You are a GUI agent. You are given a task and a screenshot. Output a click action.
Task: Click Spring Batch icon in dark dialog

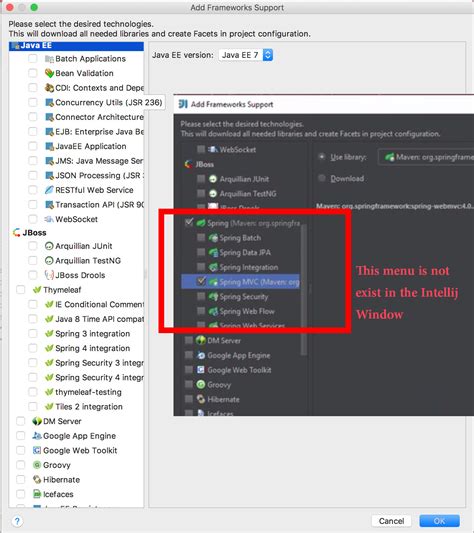(213, 238)
